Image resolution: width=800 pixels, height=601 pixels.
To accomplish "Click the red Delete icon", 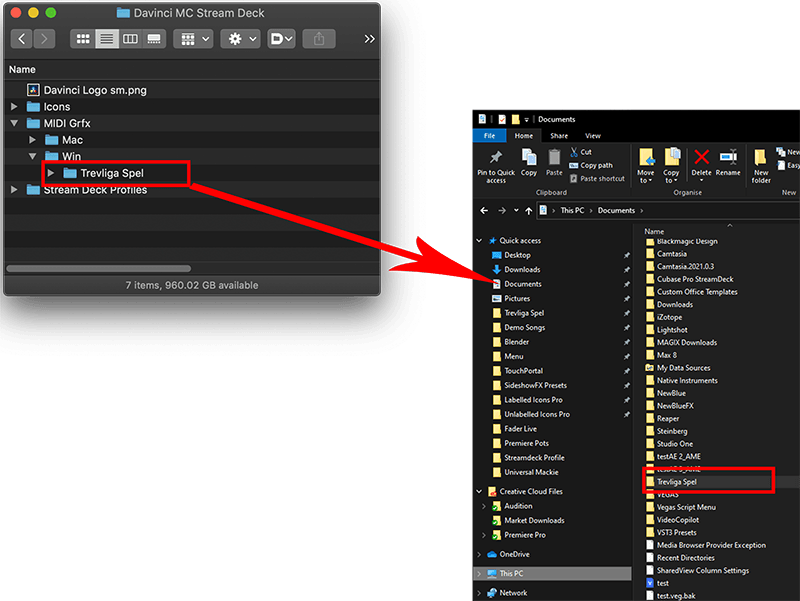I will (x=702, y=158).
